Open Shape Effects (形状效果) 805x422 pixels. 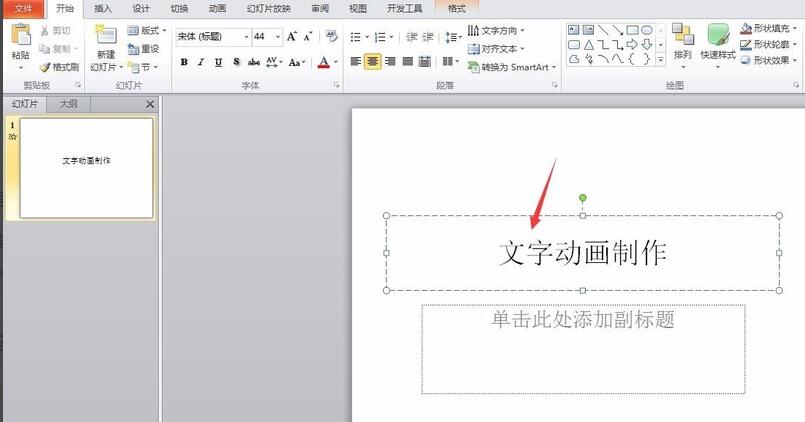point(769,61)
